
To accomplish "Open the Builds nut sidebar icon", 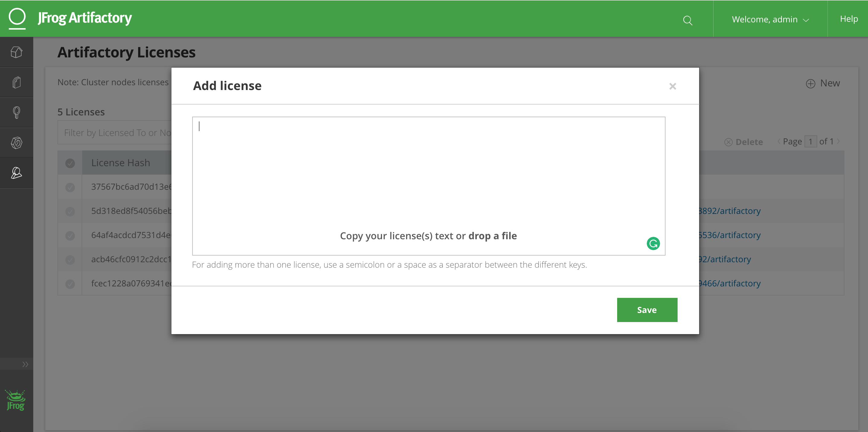I will coord(17,143).
